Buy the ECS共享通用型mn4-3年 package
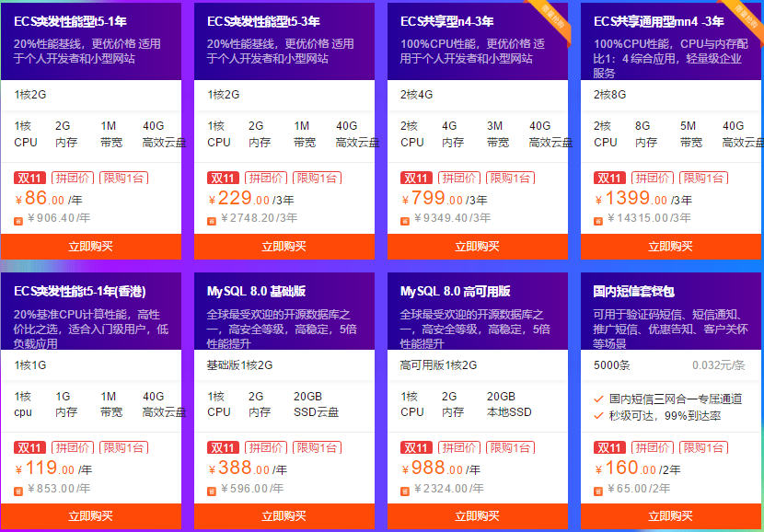This screenshot has width=764, height=532. (672, 247)
